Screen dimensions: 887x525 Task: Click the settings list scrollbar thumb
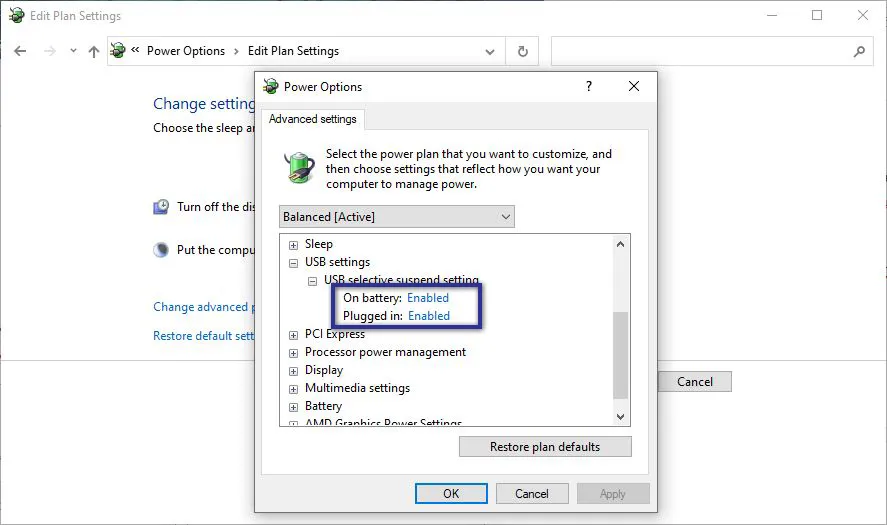coord(621,355)
